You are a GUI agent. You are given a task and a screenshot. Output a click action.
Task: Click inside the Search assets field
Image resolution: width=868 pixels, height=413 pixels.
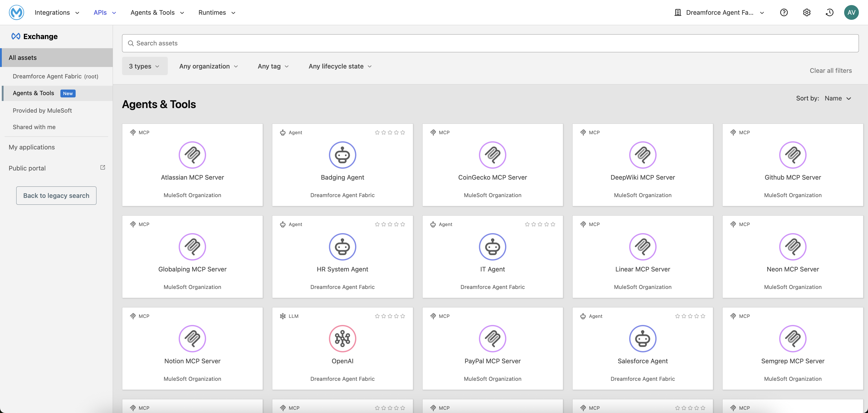(303, 43)
